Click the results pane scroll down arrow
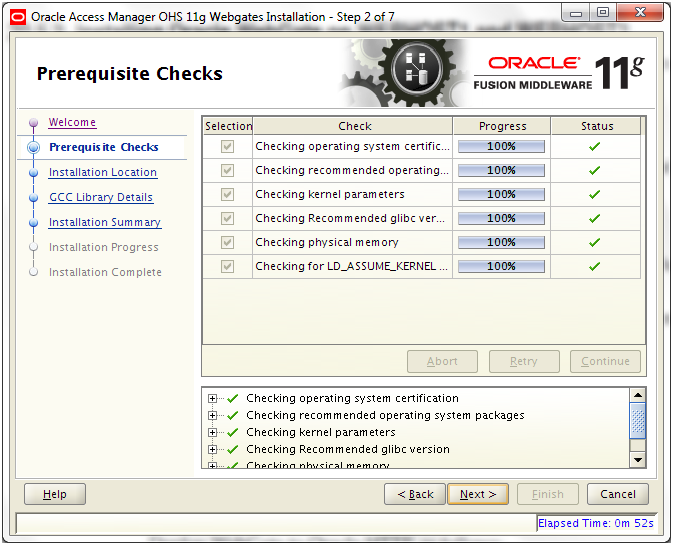Viewport: 673px width, 545px height. [638, 460]
